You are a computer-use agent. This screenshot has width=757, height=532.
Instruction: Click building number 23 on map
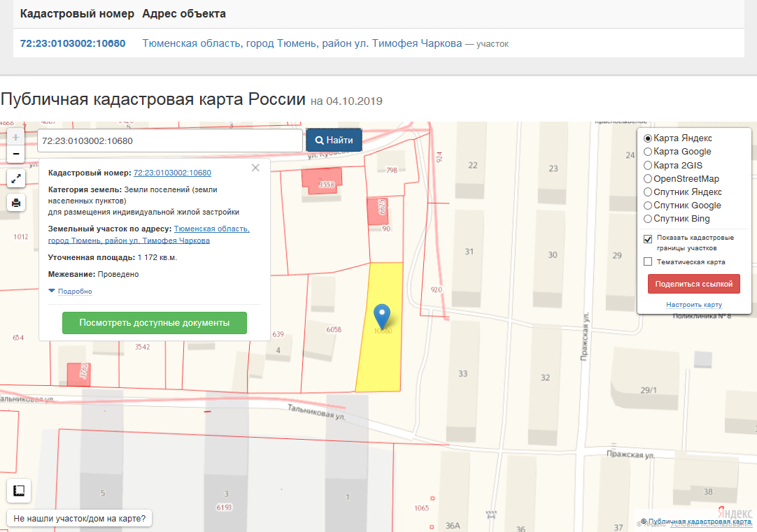click(553, 168)
